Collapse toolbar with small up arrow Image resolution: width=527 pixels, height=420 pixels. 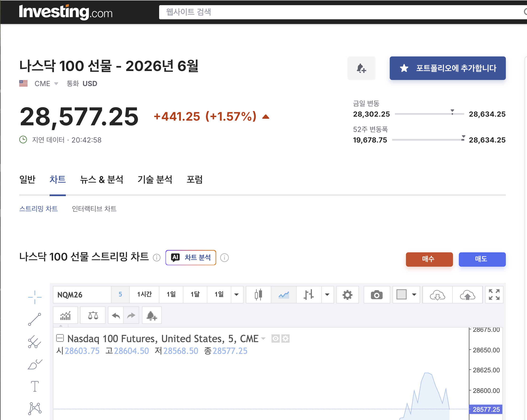[x=61, y=325]
